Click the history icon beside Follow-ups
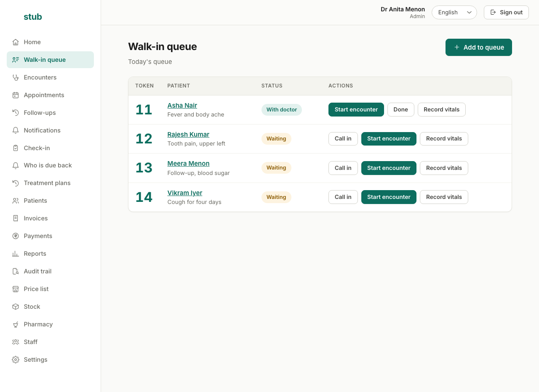539x392 pixels. click(x=16, y=113)
